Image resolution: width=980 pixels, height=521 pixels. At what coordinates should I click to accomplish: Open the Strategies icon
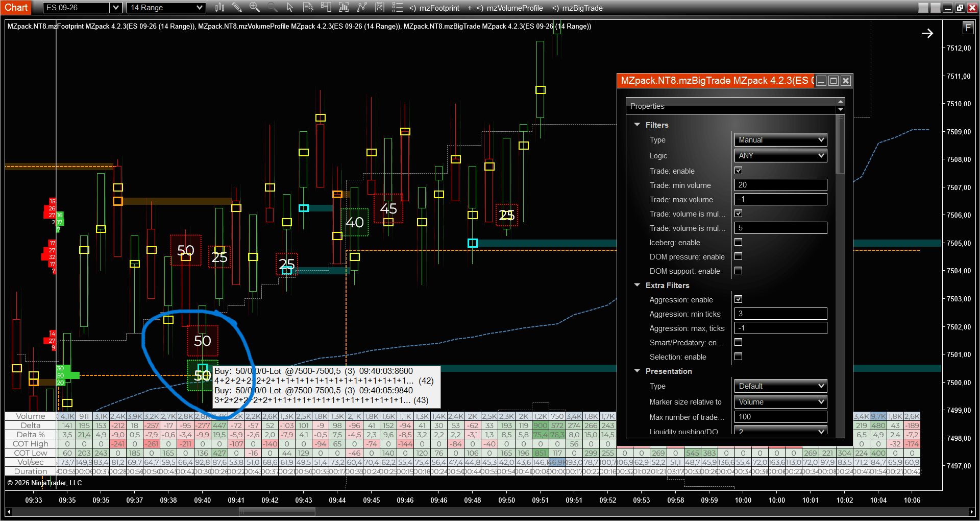click(361, 8)
